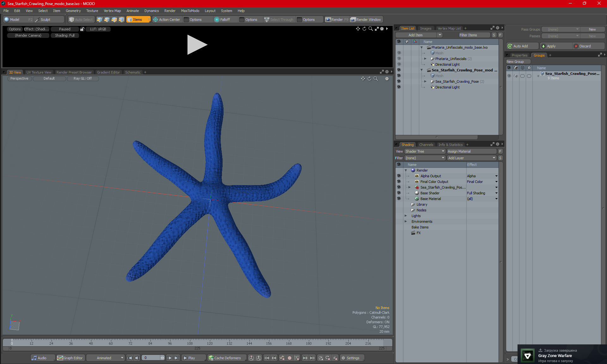The height and width of the screenshot is (364, 607).
Task: Open the MaxToModo menu
Action: [190, 11]
